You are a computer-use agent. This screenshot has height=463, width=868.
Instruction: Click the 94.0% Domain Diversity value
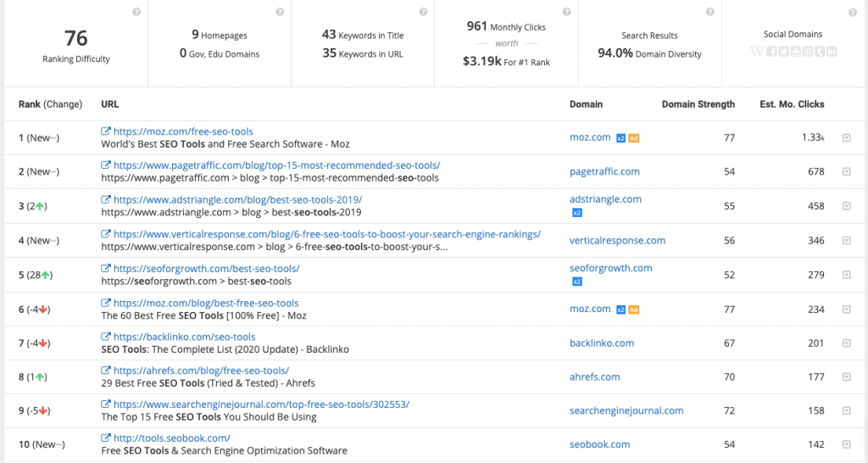pos(615,53)
